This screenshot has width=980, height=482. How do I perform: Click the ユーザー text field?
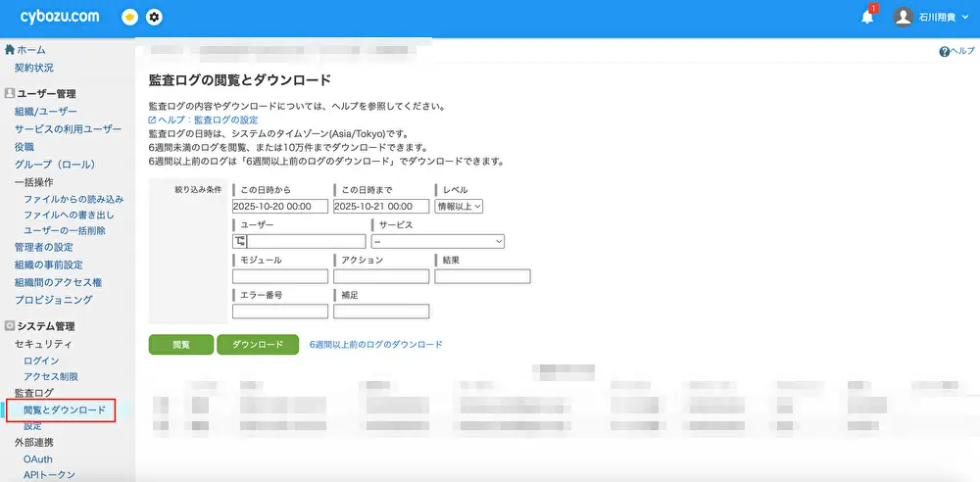coord(306,241)
